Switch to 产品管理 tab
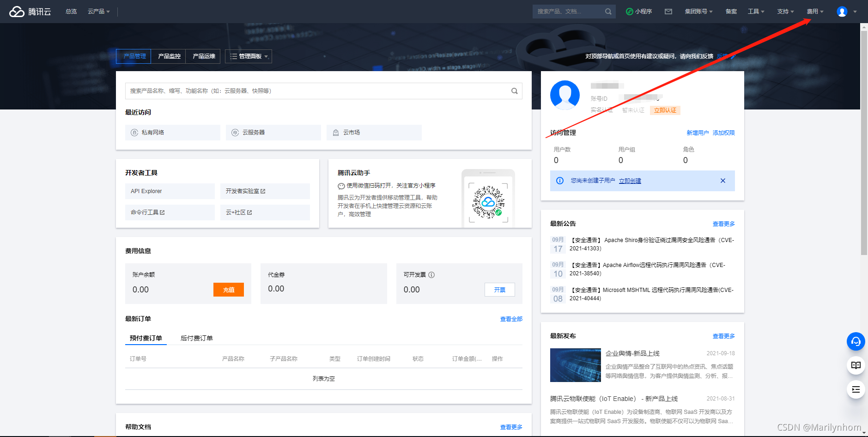Screen dimensions: 868x437 [134, 56]
